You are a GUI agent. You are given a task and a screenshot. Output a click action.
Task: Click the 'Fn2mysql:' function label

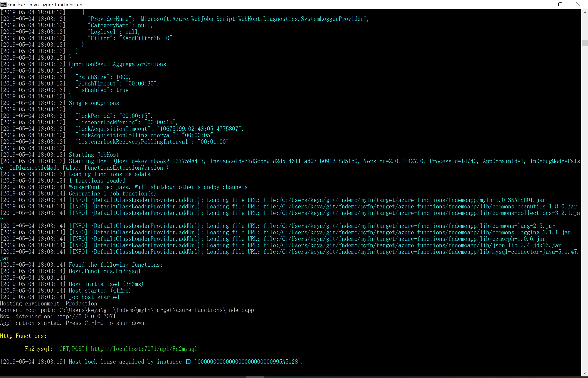(x=39, y=349)
